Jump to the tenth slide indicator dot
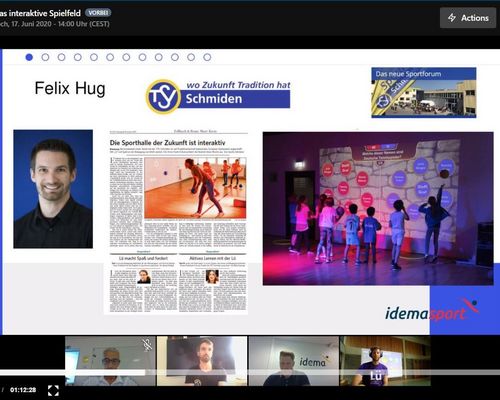Viewport: 500px width, 400px height. point(175,57)
